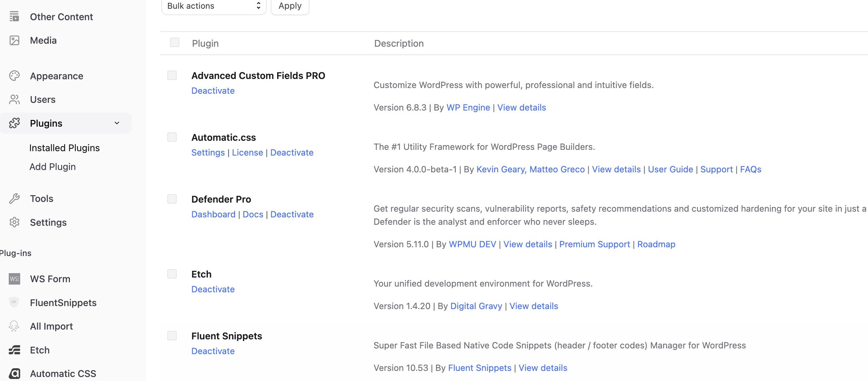Viewport: 868px width, 381px height.
Task: Open Other Content sidebar icon
Action: pyautogui.click(x=14, y=16)
